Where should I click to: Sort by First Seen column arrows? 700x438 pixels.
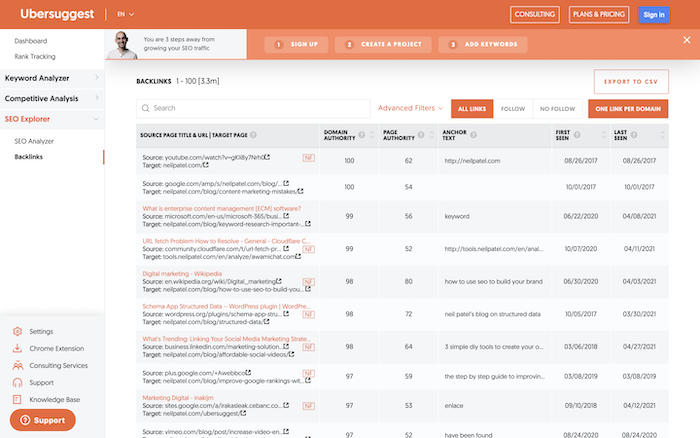click(604, 135)
